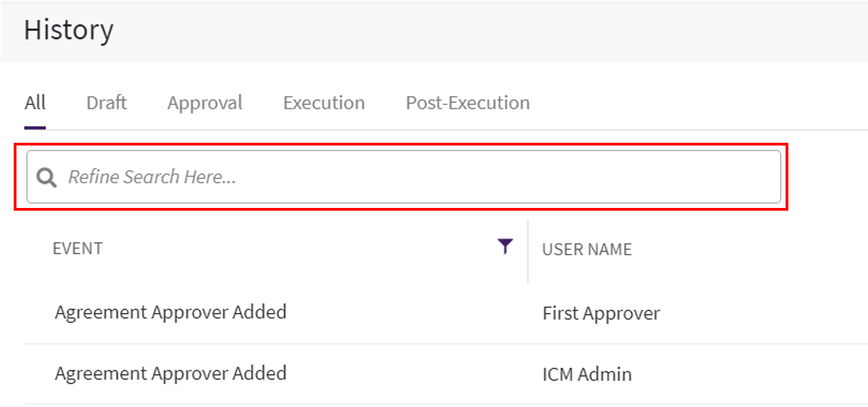The width and height of the screenshot is (868, 407).
Task: Click the History page heading
Action: click(x=69, y=31)
